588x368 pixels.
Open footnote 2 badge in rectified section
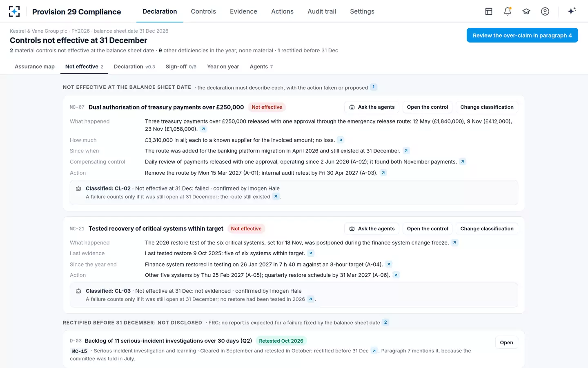385,323
